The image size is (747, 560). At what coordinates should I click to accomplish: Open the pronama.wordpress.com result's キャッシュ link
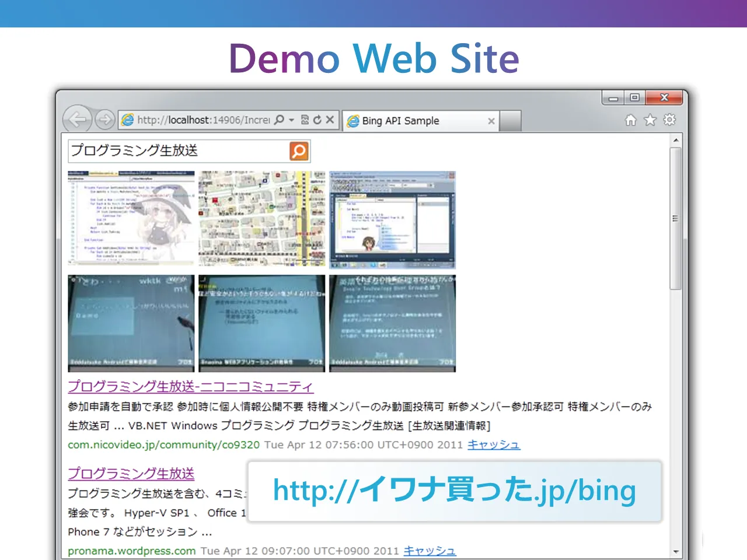pyautogui.click(x=430, y=551)
